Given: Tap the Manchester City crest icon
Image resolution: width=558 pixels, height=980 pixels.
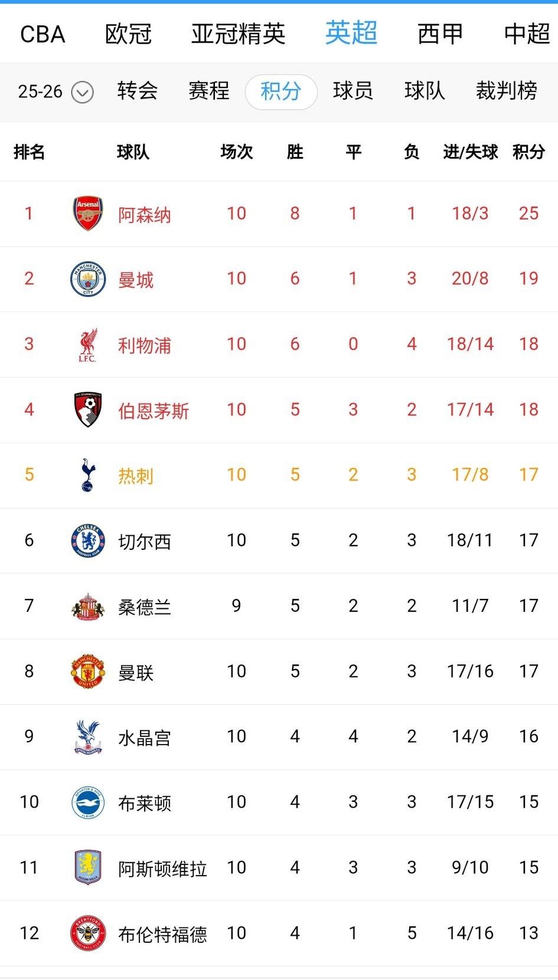Looking at the screenshot, I should pos(87,279).
